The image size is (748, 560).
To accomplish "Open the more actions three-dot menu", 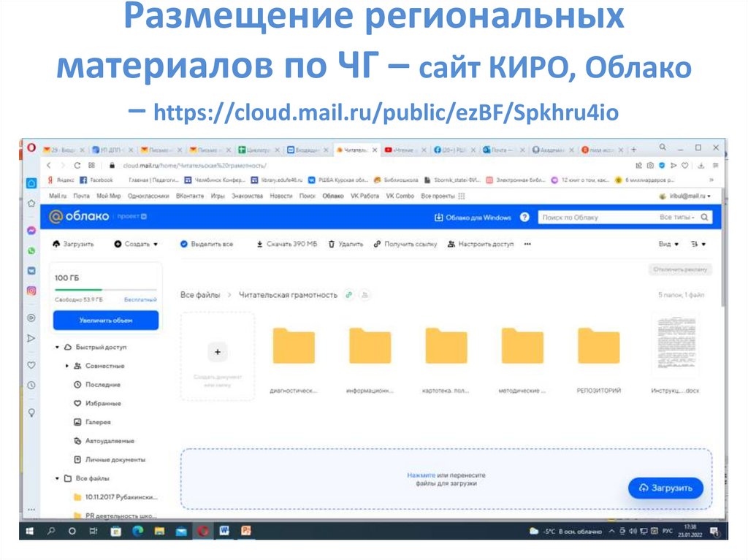I will [x=527, y=245].
